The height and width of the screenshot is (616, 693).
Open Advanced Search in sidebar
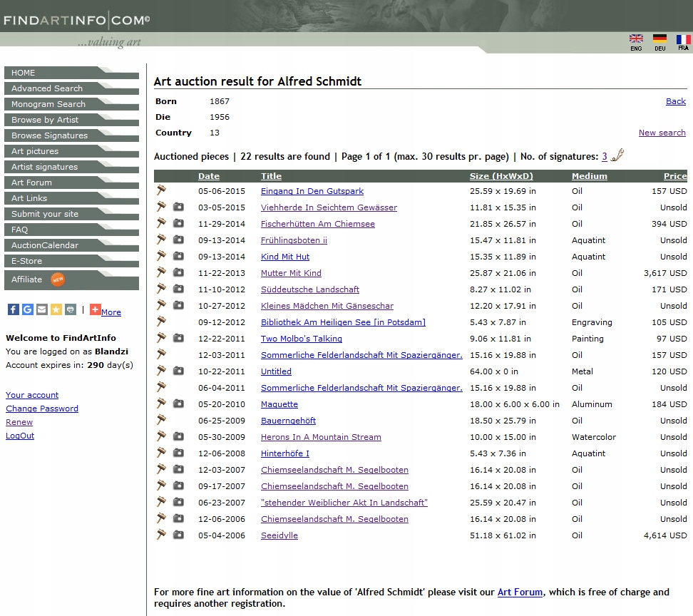tap(71, 88)
